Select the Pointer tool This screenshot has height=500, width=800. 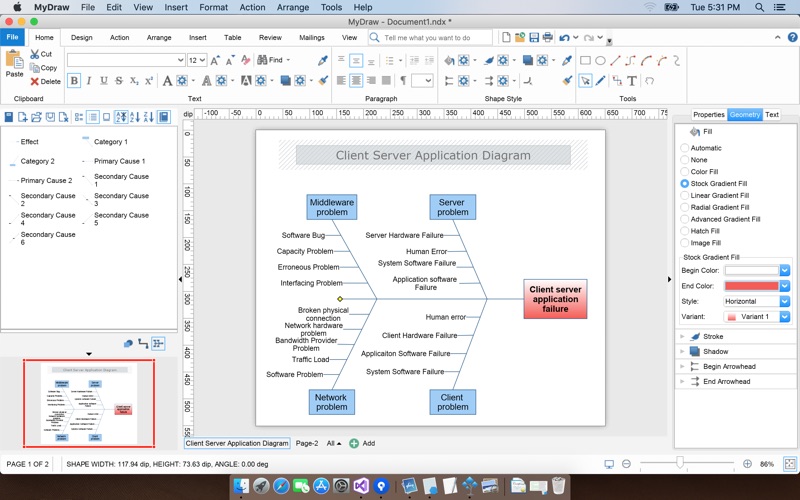click(585, 81)
